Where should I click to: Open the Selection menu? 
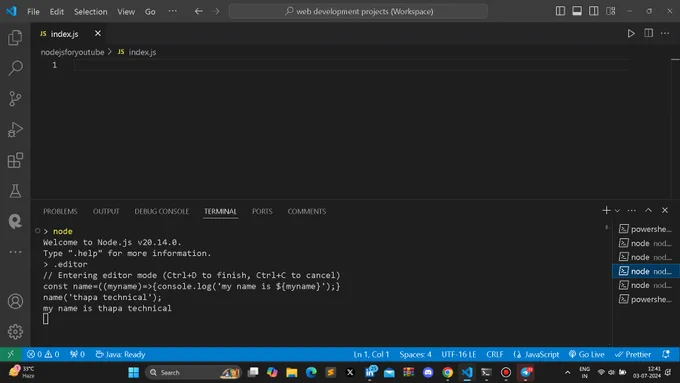point(90,12)
